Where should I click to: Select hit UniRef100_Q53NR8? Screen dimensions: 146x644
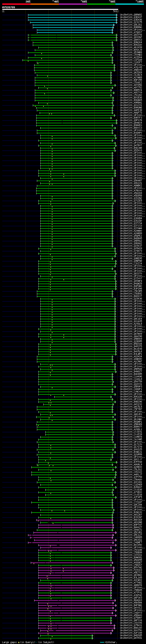131,53
